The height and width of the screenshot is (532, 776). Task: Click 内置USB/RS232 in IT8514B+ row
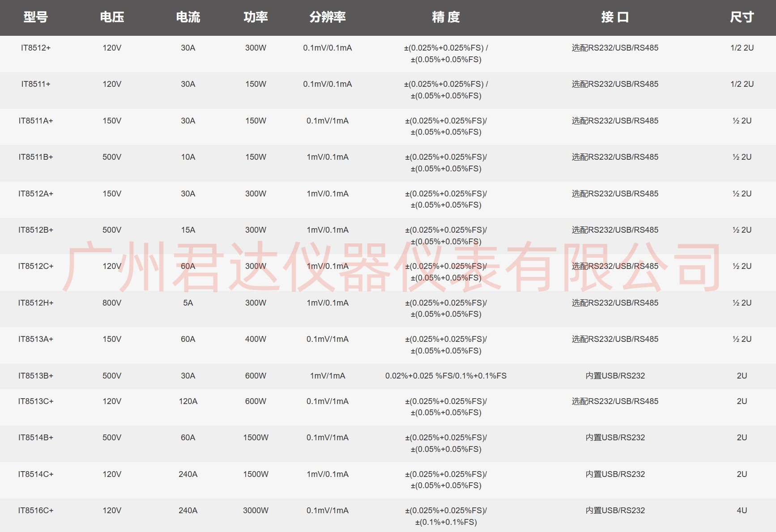(615, 438)
